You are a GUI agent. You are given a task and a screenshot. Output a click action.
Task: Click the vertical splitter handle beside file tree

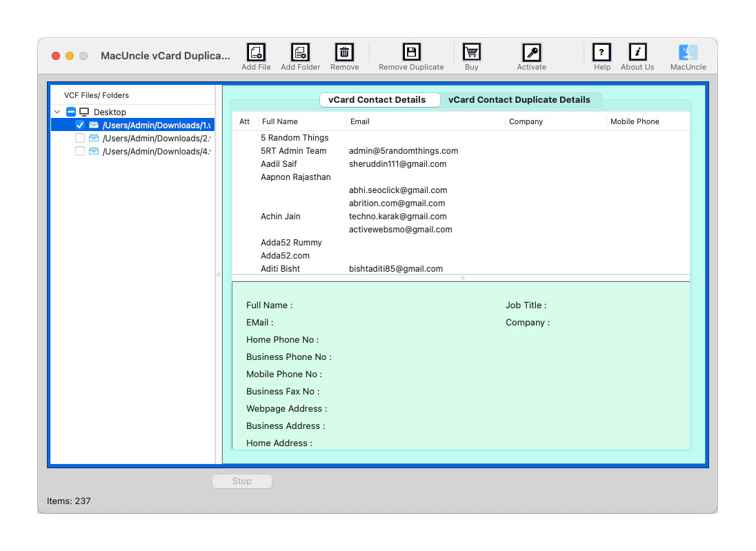pos(219,274)
